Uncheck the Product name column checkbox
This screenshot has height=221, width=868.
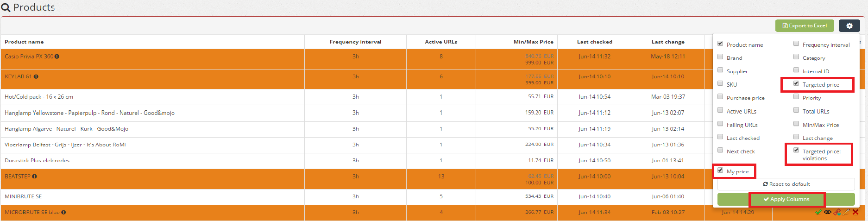click(x=720, y=44)
